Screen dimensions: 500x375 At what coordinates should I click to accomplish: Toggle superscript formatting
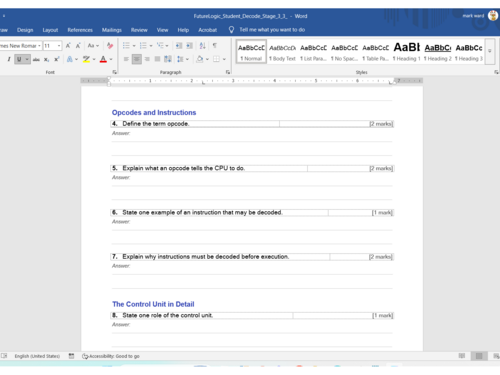click(x=57, y=59)
